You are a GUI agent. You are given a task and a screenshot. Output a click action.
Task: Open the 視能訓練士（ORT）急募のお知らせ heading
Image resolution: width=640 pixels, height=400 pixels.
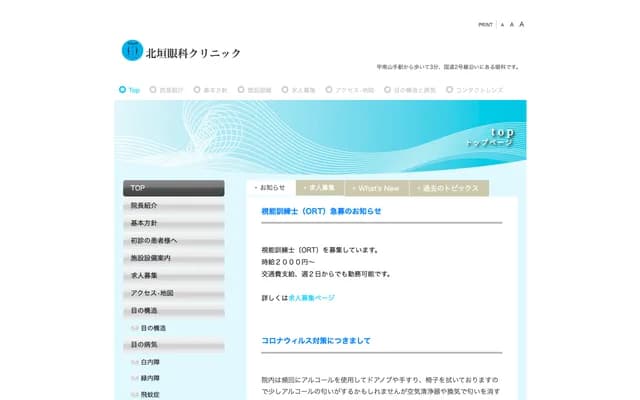(x=321, y=211)
